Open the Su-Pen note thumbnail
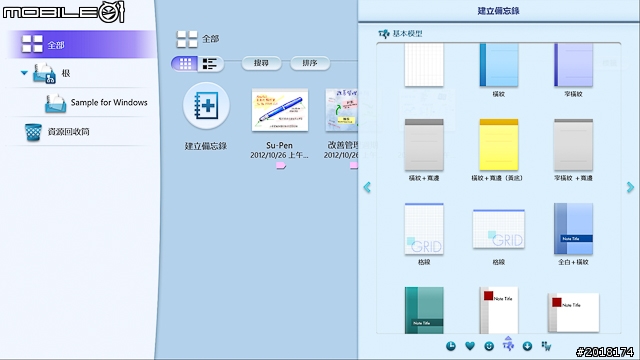640x360 pixels. (x=280, y=110)
